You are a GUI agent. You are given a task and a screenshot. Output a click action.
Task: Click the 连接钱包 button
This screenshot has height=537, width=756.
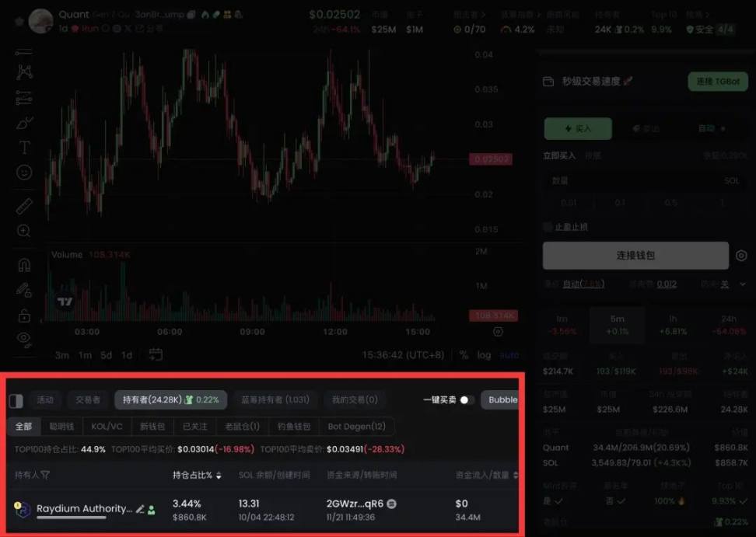tap(635, 255)
